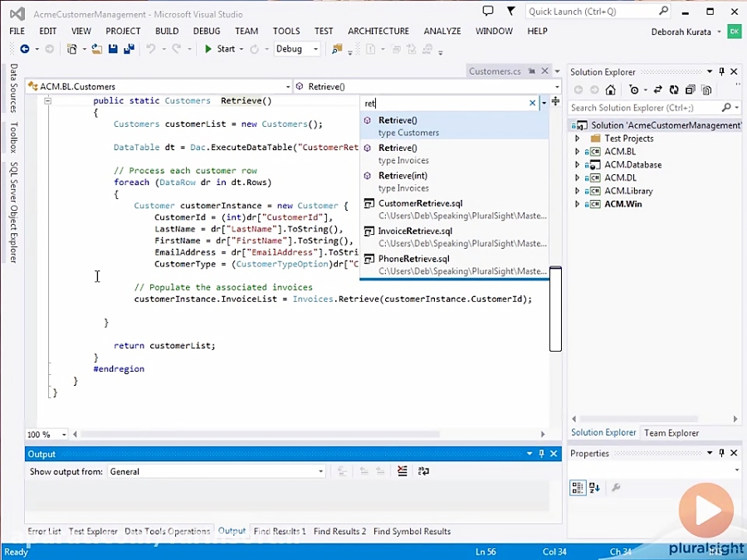Select Sync with Active Document in Solution Explorer

point(658,89)
